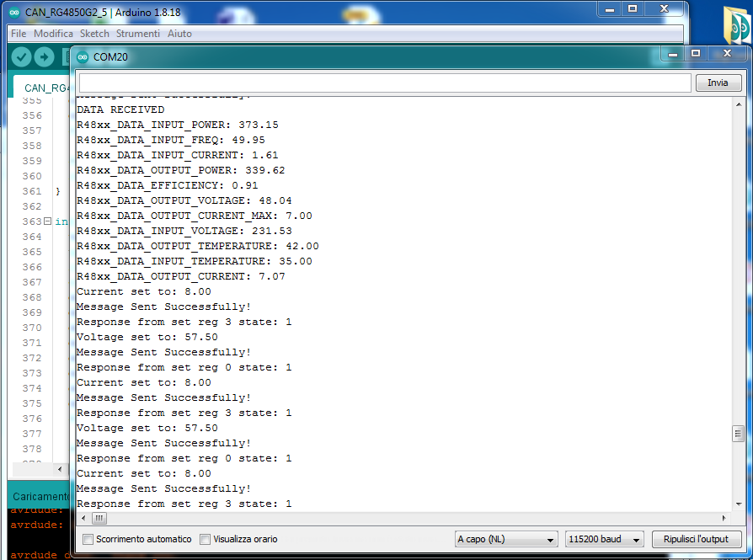Image resolution: width=753 pixels, height=560 pixels.
Task: Click the Verify sketch checkmark icon
Action: tap(21, 57)
